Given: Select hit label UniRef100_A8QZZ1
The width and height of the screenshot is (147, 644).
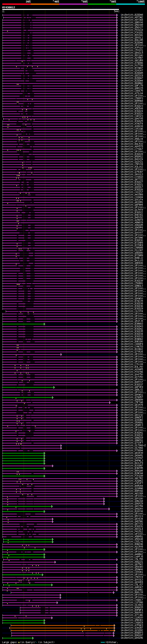Looking at the screenshot, I should (132, 562).
